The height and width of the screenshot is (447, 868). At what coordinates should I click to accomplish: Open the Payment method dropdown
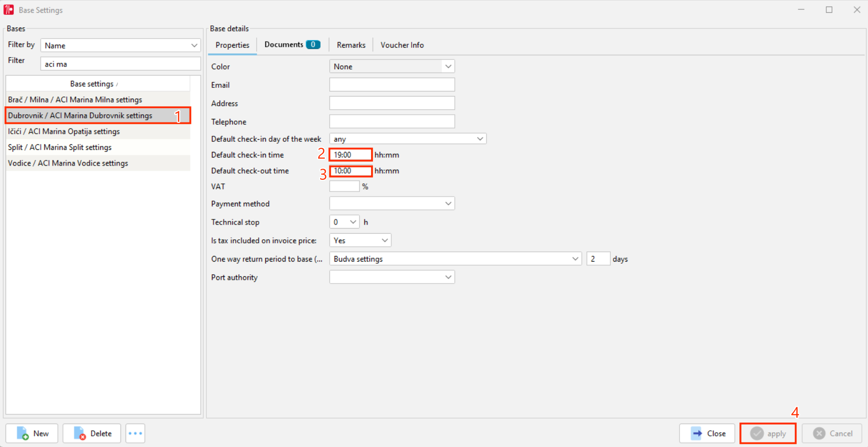tap(392, 204)
